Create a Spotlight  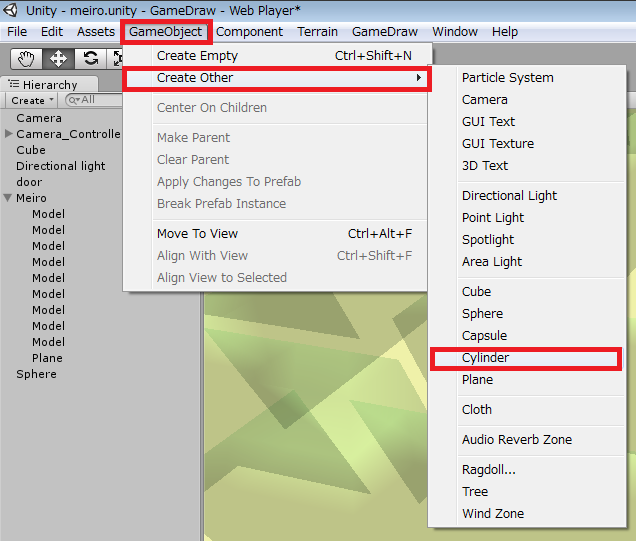pyautogui.click(x=527, y=240)
